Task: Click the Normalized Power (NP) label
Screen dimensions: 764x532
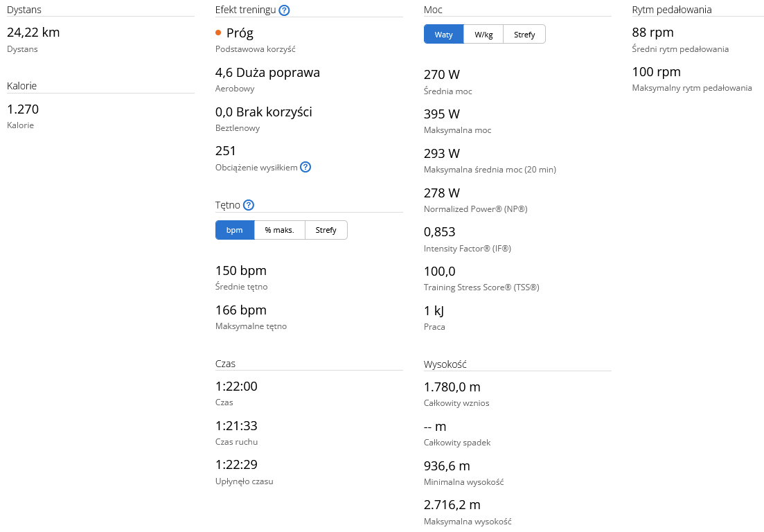Action: coord(476,209)
